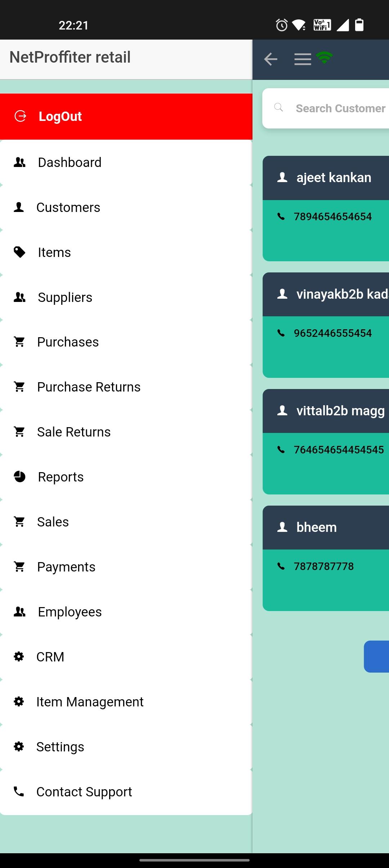
Task: Click the green wifi status icon
Action: click(x=324, y=58)
